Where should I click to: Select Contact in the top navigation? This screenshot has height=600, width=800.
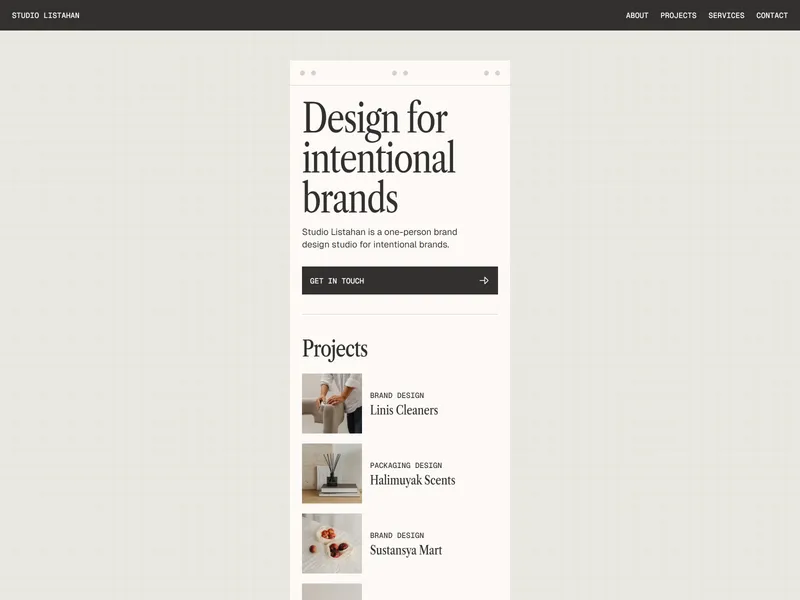coord(771,15)
